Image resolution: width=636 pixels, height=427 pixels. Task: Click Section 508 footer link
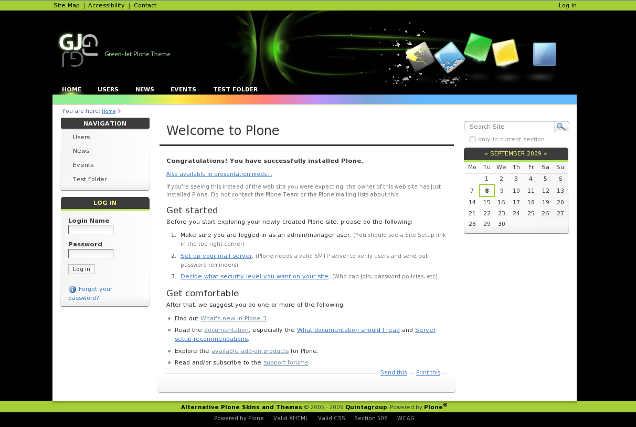tap(371, 418)
